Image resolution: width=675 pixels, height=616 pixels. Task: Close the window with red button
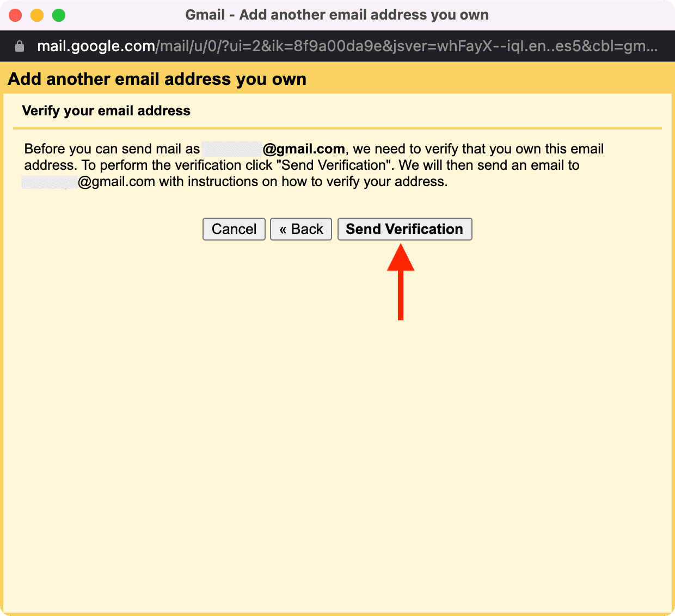tap(15, 15)
